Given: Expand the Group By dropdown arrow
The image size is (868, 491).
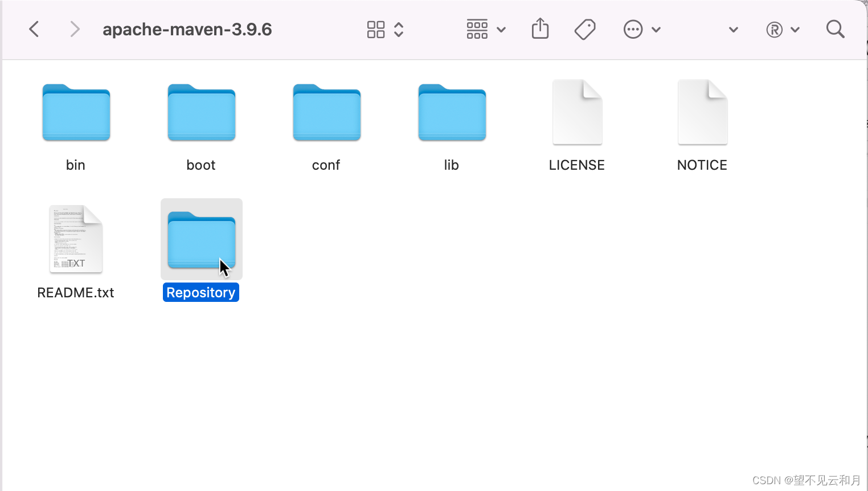Looking at the screenshot, I should click(501, 30).
